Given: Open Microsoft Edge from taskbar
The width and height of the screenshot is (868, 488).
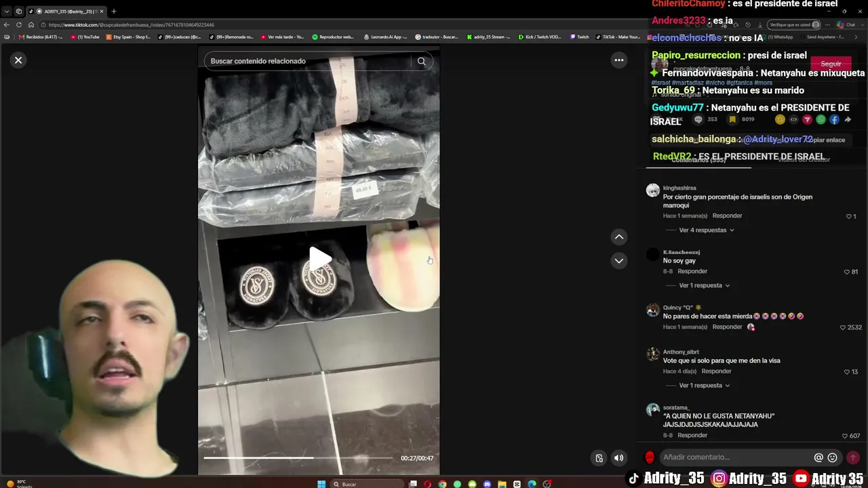Looking at the screenshot, I should pyautogui.click(x=532, y=484).
